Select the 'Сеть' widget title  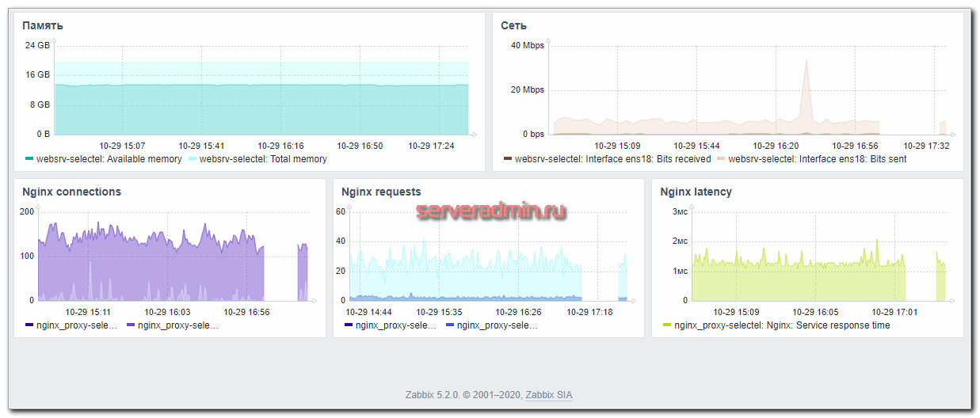pos(514,25)
